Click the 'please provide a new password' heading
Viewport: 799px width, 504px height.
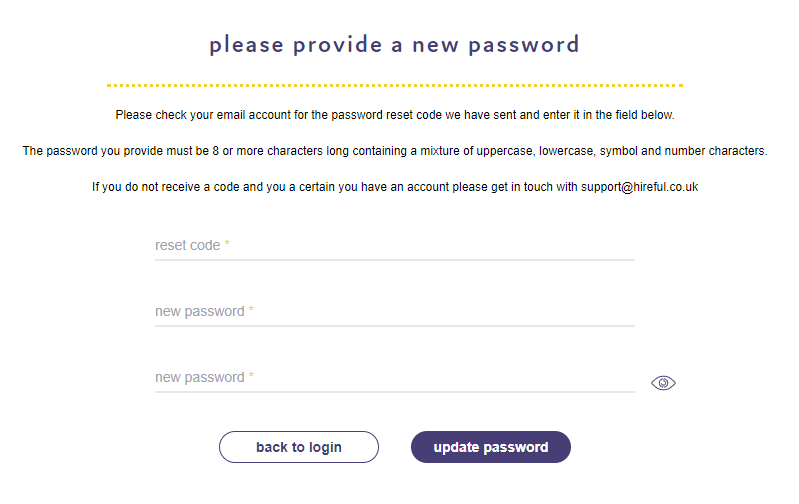(x=394, y=45)
